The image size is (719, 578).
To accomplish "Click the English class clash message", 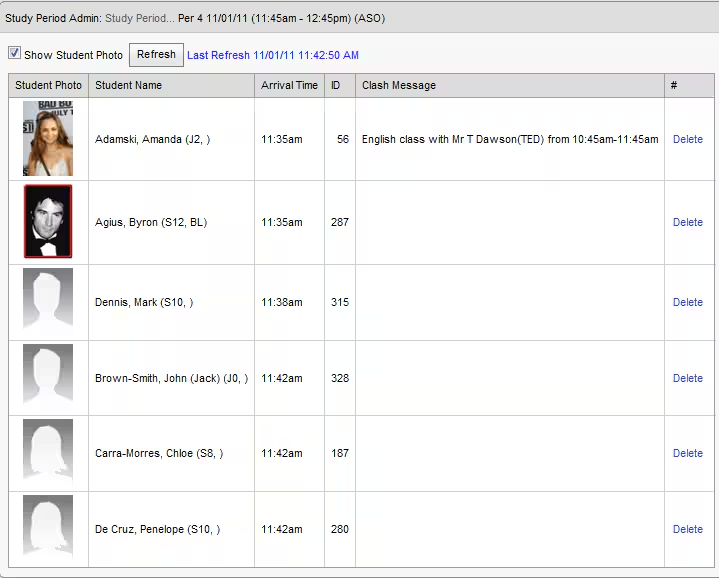I will (x=510, y=139).
